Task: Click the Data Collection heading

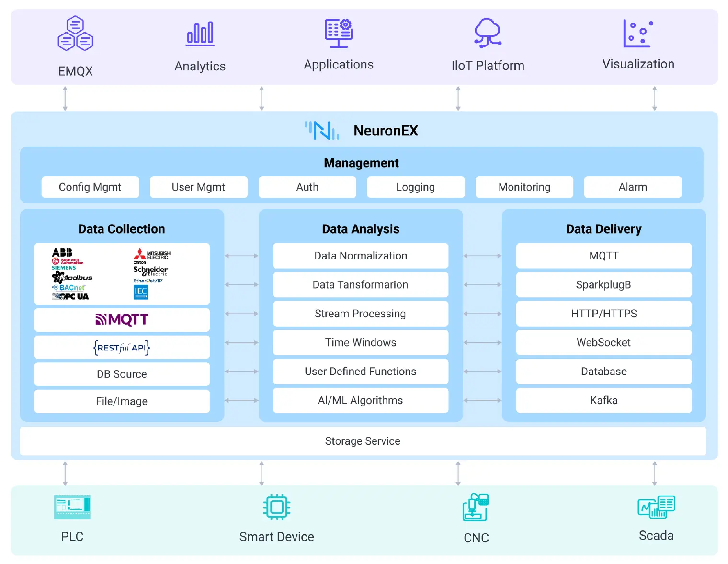Action: point(122,229)
